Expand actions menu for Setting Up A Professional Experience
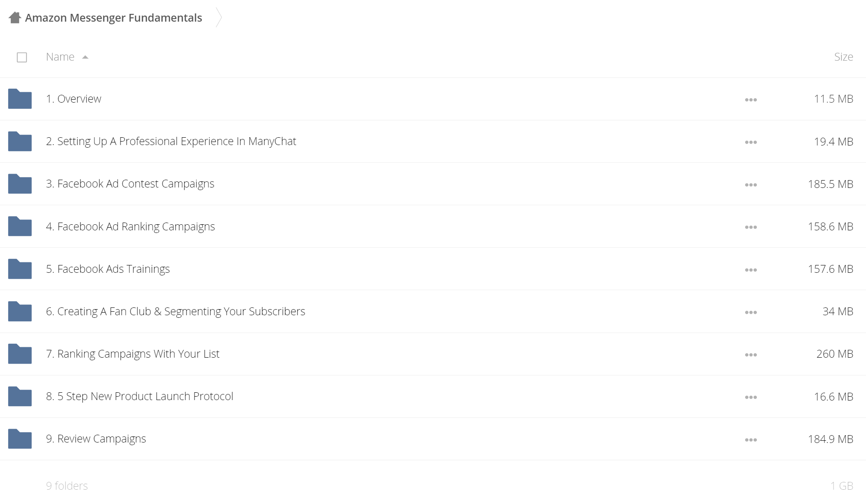This screenshot has width=866, height=504. (751, 142)
